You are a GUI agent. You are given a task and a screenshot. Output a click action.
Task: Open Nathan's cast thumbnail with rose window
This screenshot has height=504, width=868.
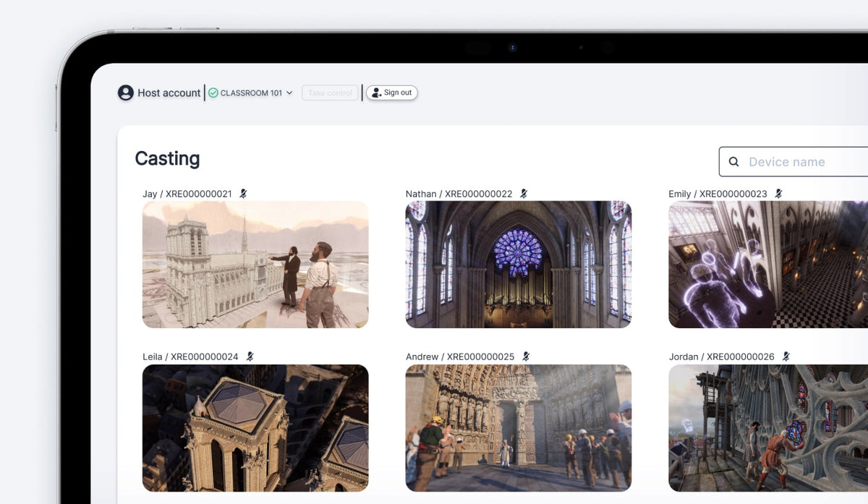tap(519, 265)
